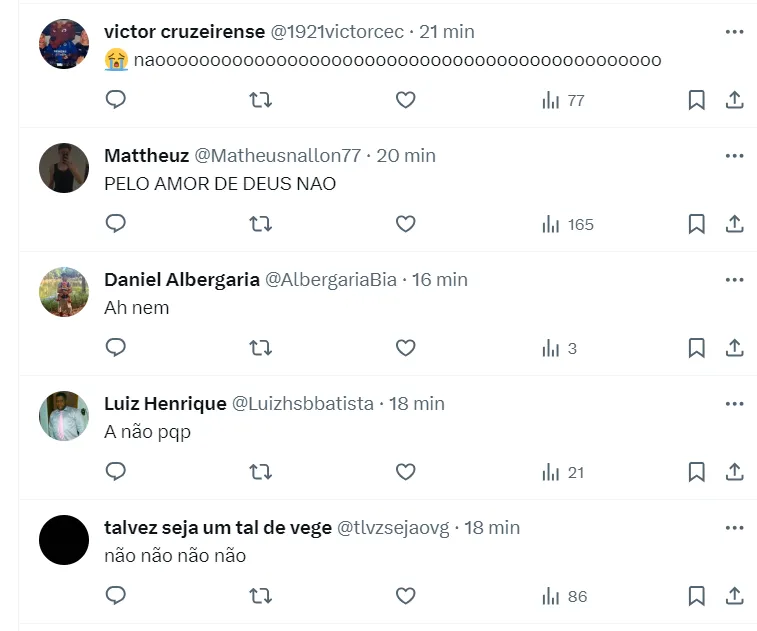Open Mattheuz profile name link
Image resolution: width=757 pixels, height=631 pixels.
click(x=146, y=156)
